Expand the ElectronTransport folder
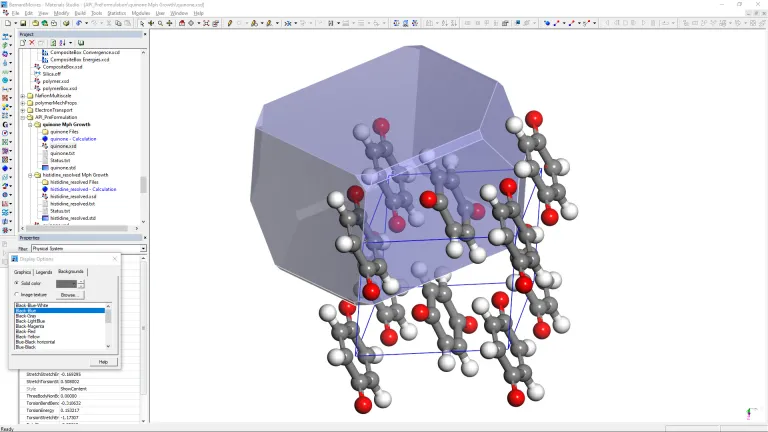This screenshot has height=432, width=768. [x=23, y=110]
